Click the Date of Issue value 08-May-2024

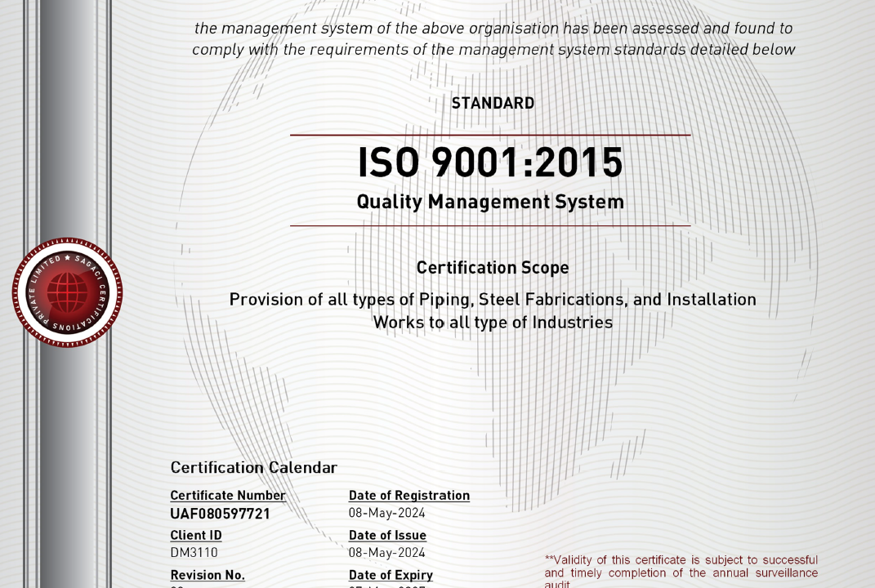[x=387, y=553]
